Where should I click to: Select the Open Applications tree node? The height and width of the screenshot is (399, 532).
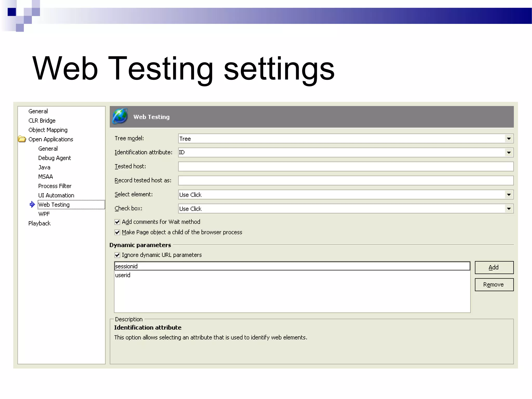pyautogui.click(x=51, y=139)
